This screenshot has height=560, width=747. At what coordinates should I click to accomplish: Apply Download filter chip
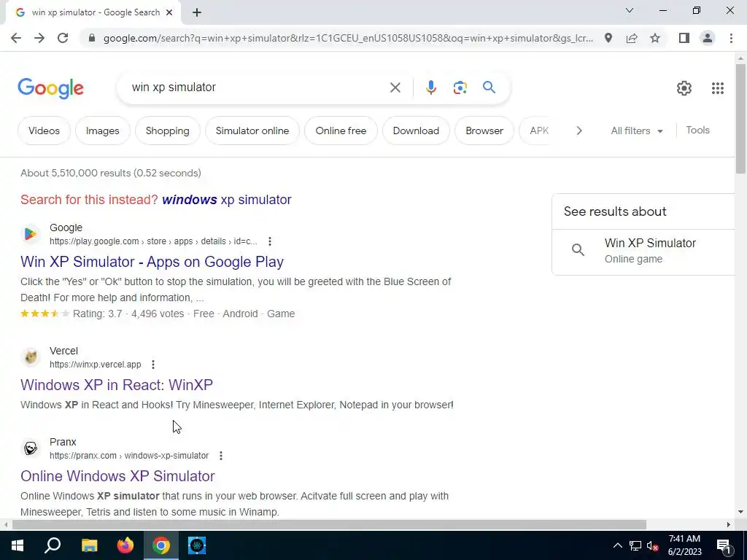click(x=416, y=131)
